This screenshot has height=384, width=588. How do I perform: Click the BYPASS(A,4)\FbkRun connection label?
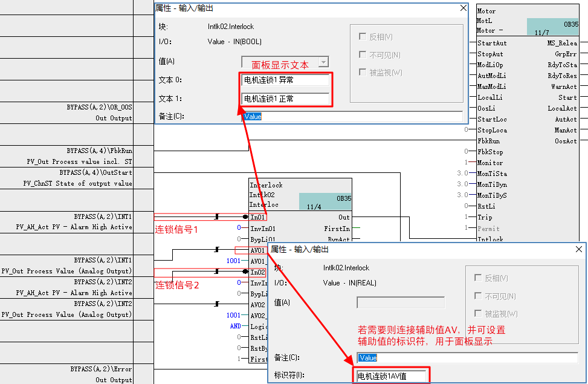click(x=102, y=151)
